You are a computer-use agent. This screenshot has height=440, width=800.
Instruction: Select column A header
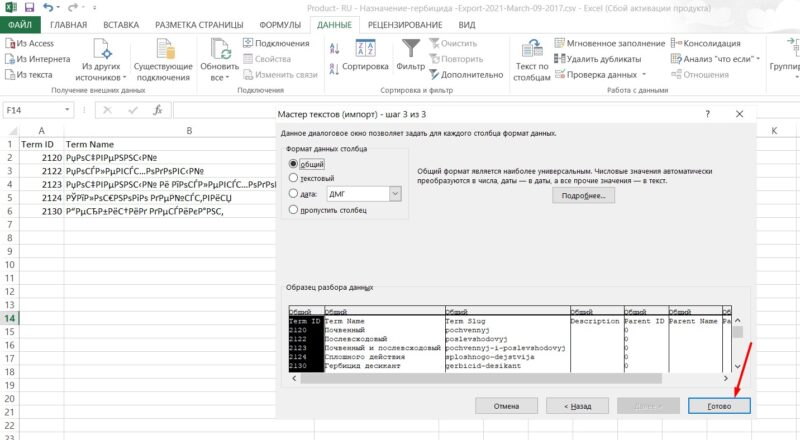pyautogui.click(x=41, y=131)
